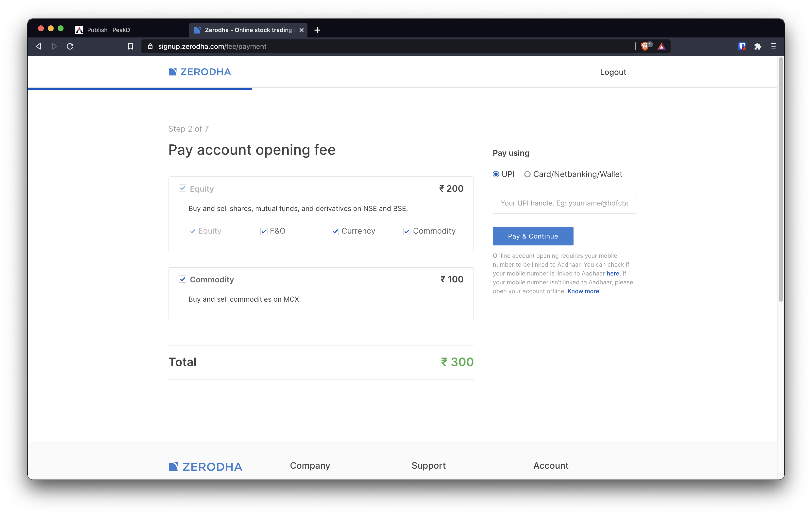Open the Bitwarden extension icon
The image size is (812, 516).
pyautogui.click(x=742, y=47)
